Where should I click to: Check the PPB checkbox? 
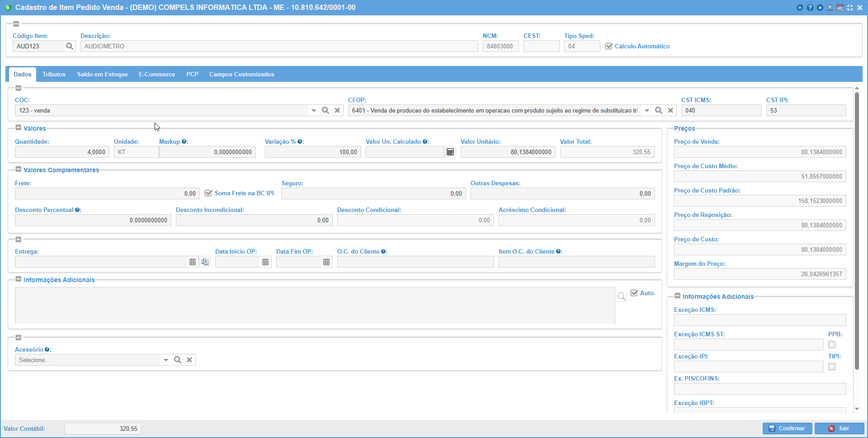pos(832,344)
